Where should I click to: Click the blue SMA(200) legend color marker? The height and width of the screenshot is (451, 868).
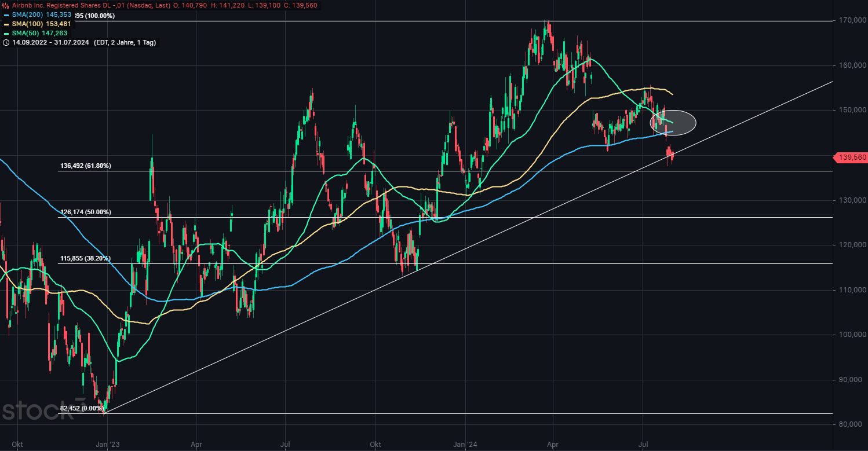pos(6,14)
